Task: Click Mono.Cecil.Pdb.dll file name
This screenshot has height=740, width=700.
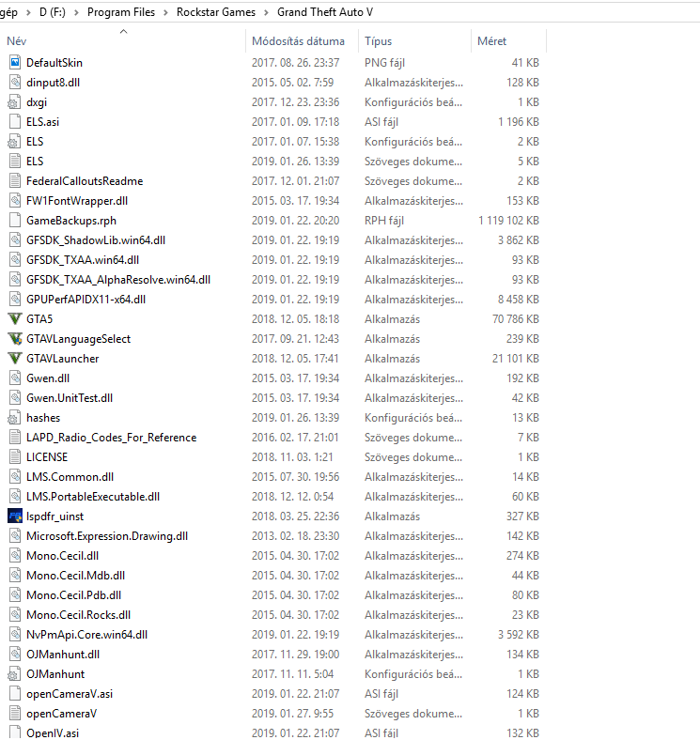Action: (x=73, y=595)
